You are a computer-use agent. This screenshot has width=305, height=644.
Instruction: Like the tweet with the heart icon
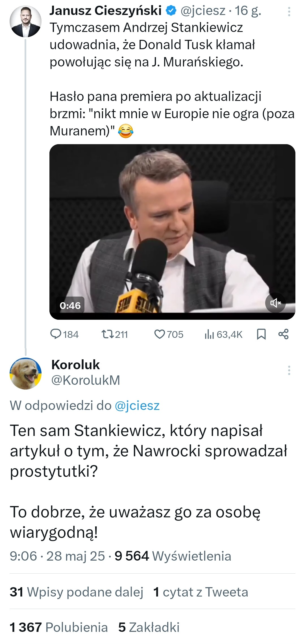(x=160, y=334)
